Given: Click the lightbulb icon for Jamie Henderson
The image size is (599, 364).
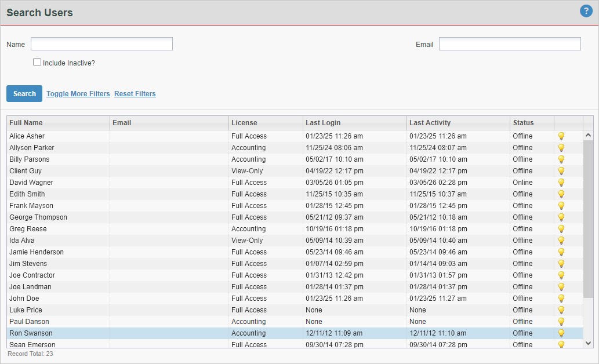Looking at the screenshot, I should click(x=561, y=252).
